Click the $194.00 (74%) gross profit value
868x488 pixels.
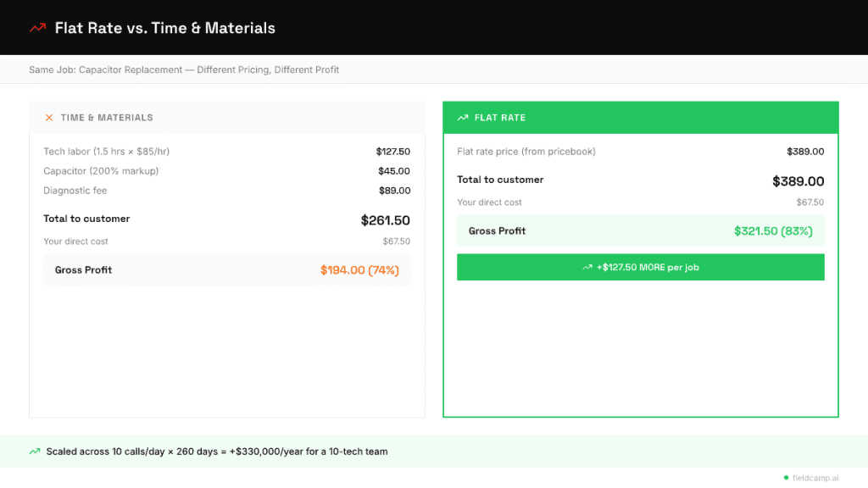pos(359,270)
